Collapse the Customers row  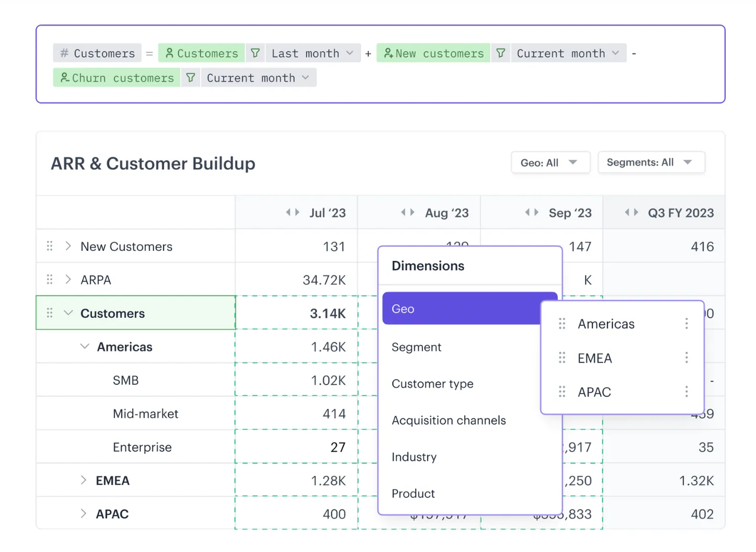click(68, 313)
